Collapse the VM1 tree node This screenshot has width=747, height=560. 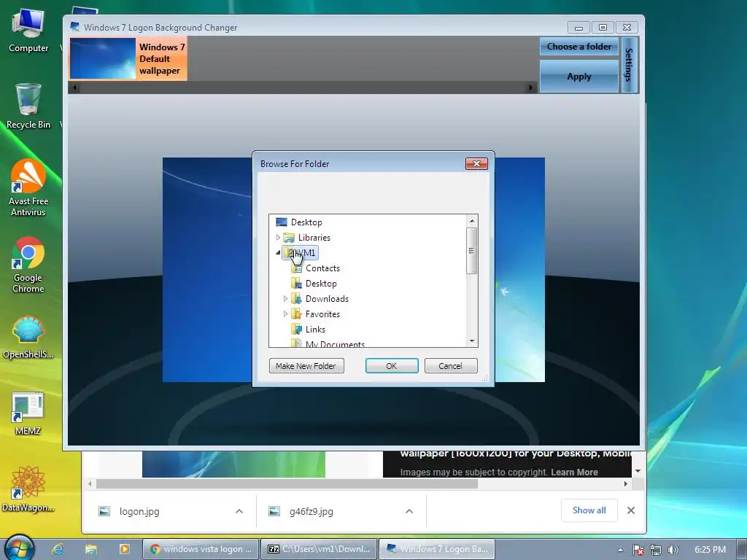tap(278, 253)
